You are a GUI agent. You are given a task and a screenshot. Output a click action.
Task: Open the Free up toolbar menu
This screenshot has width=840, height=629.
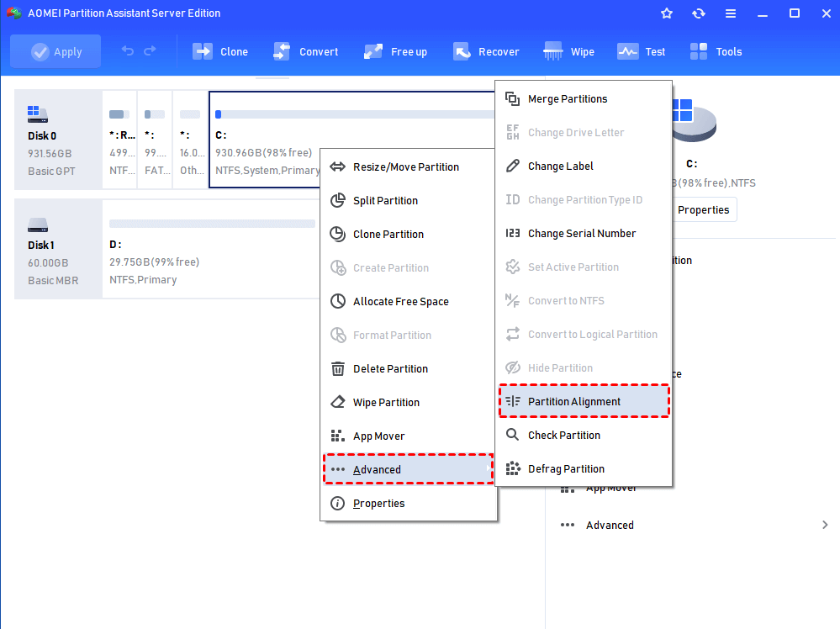pyautogui.click(x=395, y=51)
